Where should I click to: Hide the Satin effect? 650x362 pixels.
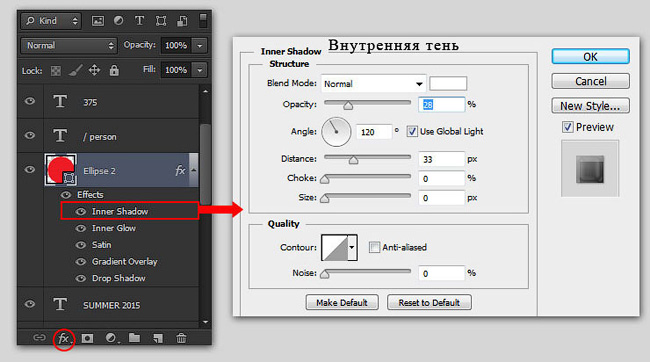click(x=81, y=245)
